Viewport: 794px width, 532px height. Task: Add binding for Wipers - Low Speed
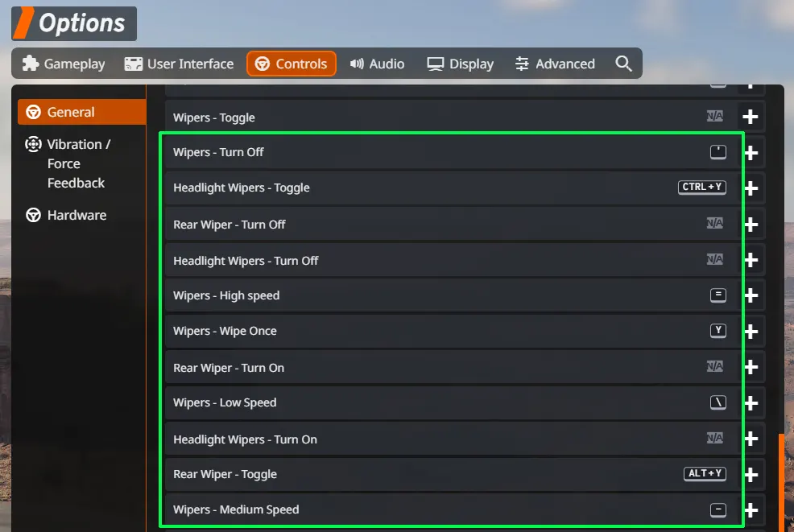coord(751,403)
